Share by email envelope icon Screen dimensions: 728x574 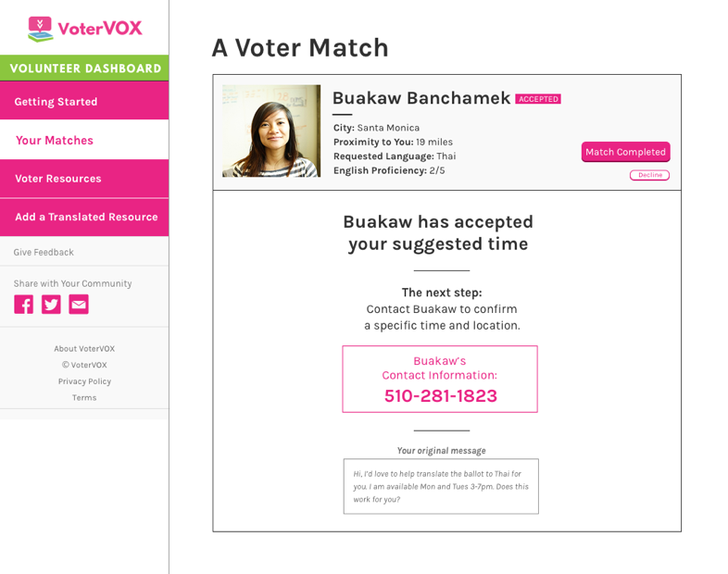(x=79, y=305)
